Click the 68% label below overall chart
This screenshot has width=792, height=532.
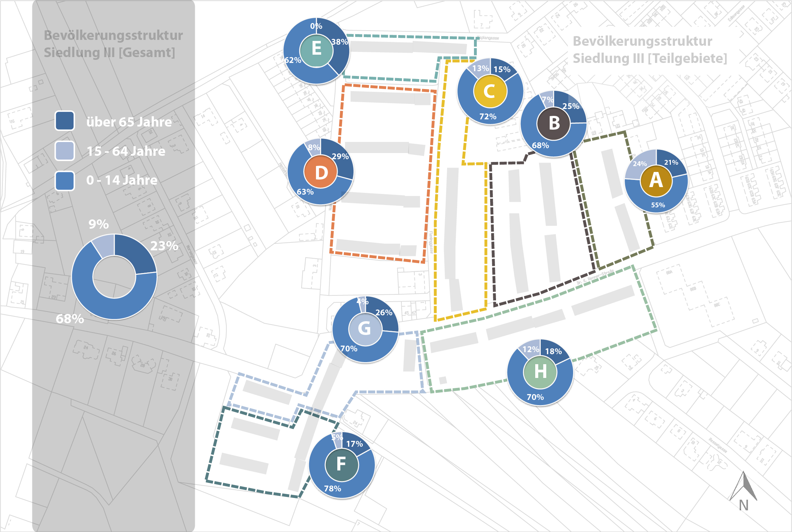click(70, 319)
